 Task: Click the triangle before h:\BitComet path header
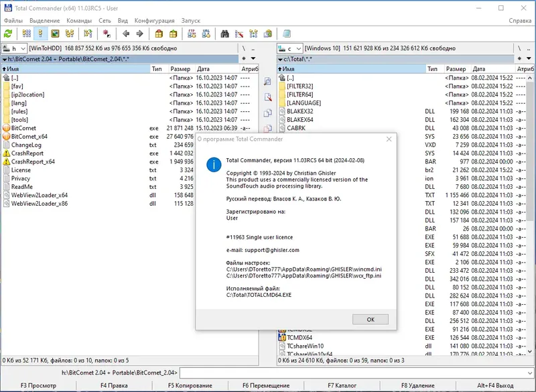click(5, 60)
